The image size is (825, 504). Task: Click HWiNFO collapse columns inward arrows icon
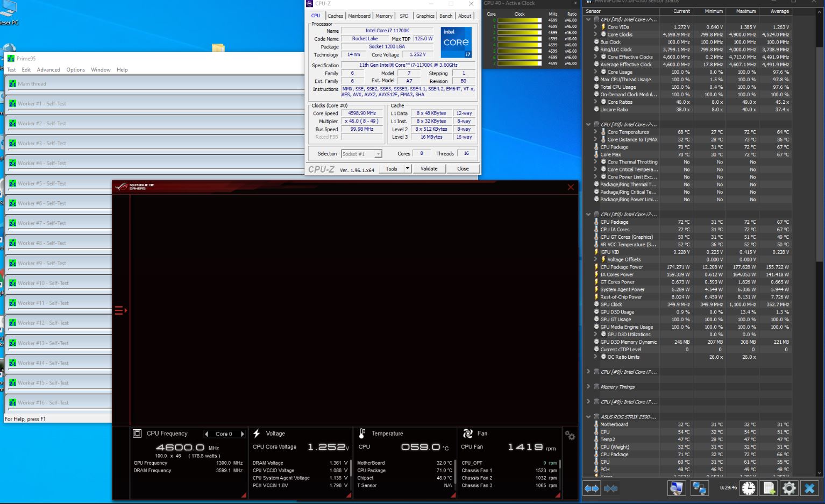click(x=610, y=488)
